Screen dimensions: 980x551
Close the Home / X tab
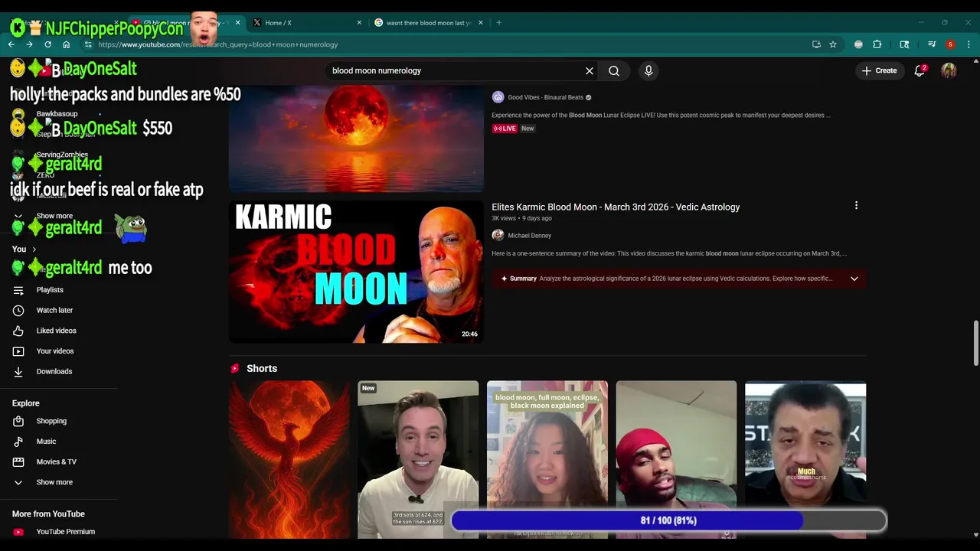click(359, 23)
